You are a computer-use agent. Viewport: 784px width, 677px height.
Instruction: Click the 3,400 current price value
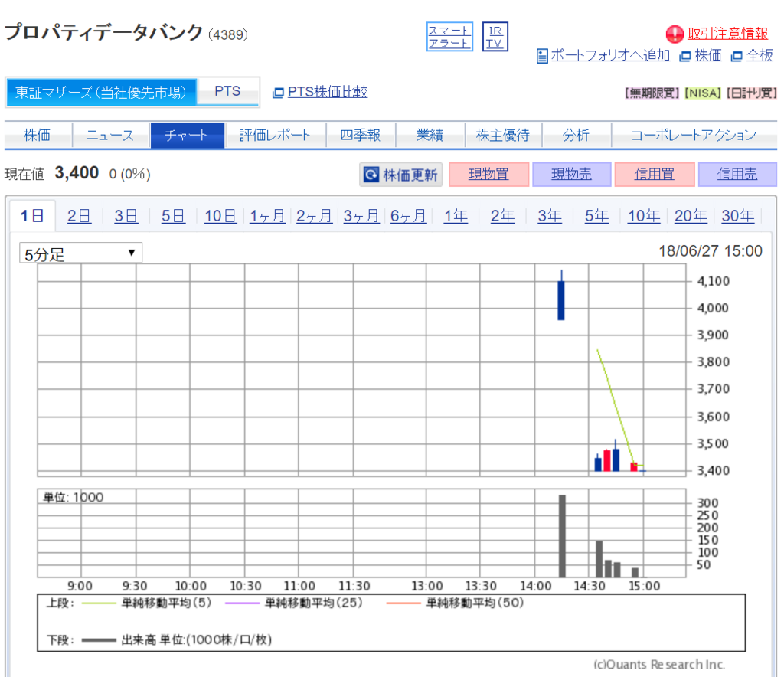point(77,173)
